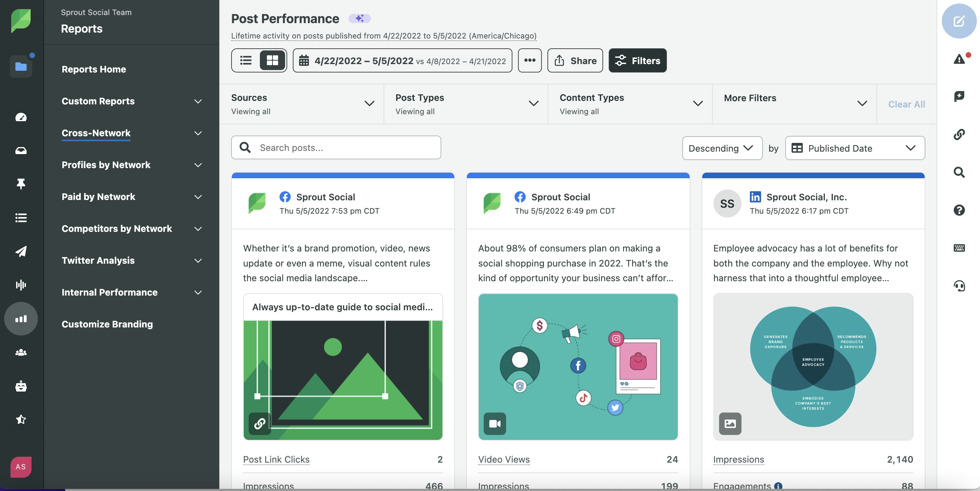Switch to list view toggle
This screenshot has width=980, height=491.
click(246, 61)
